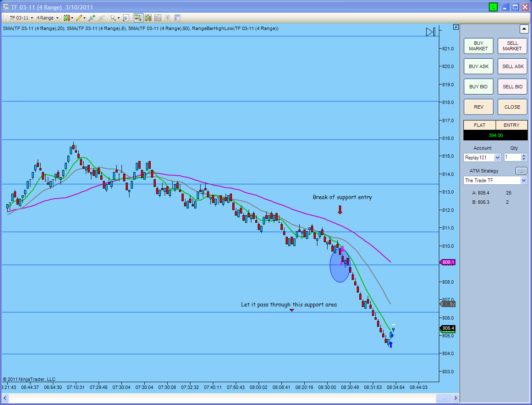Select the pointer cursor tool icon
The image size is (532, 405).
113,18
